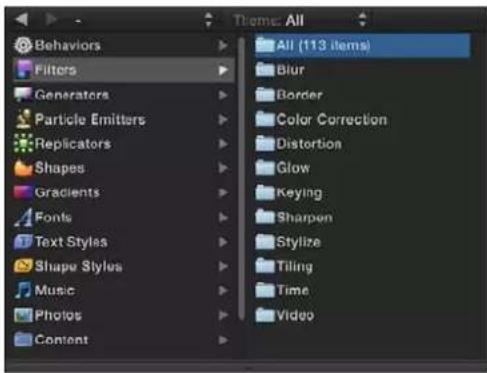Image resolution: width=487 pixels, height=373 pixels.
Task: Click the orange Shapes icon
Action: [23, 168]
